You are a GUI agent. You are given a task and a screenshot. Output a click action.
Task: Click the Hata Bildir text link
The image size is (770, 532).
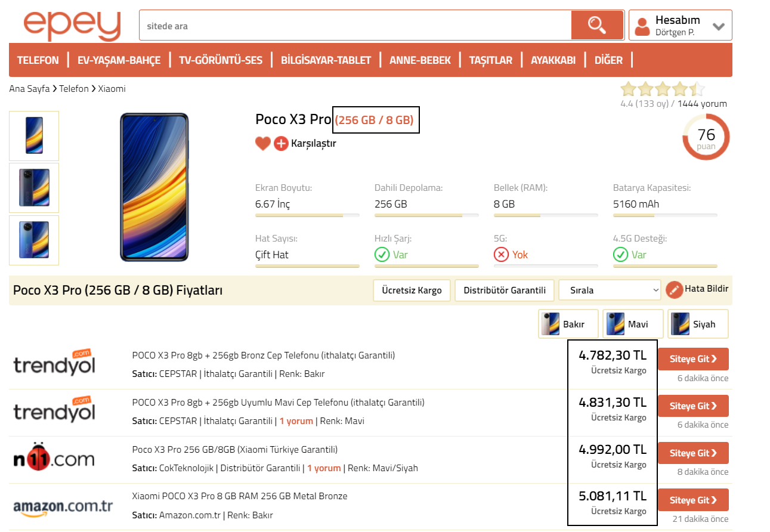(707, 289)
